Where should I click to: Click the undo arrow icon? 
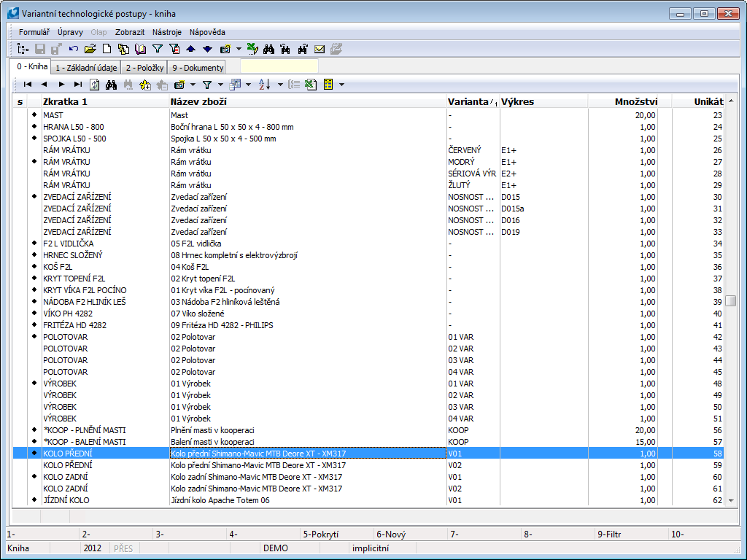point(74,50)
